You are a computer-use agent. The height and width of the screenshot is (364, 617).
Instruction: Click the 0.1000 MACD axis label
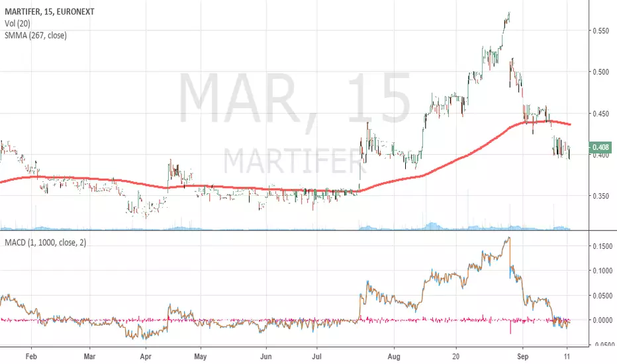(x=602, y=271)
